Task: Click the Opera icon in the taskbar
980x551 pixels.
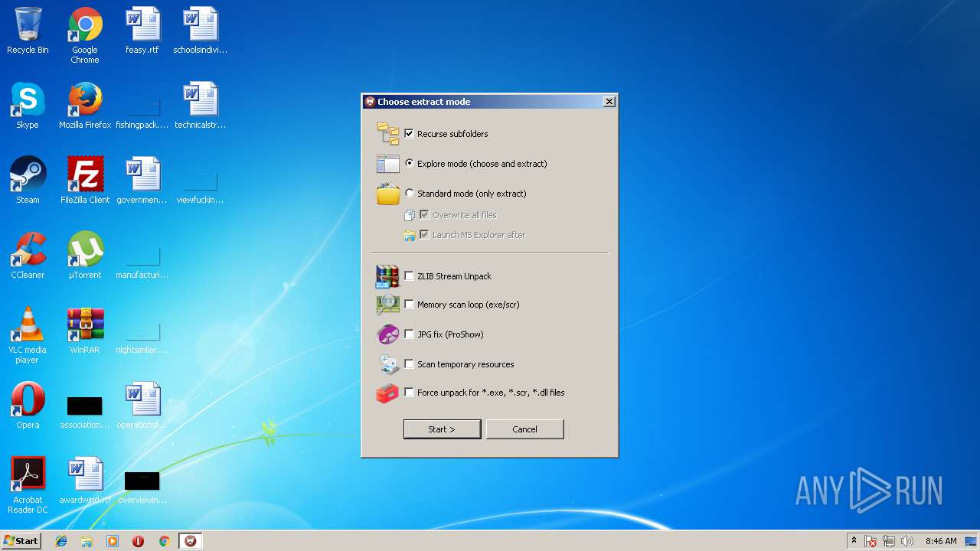Action: coord(138,541)
